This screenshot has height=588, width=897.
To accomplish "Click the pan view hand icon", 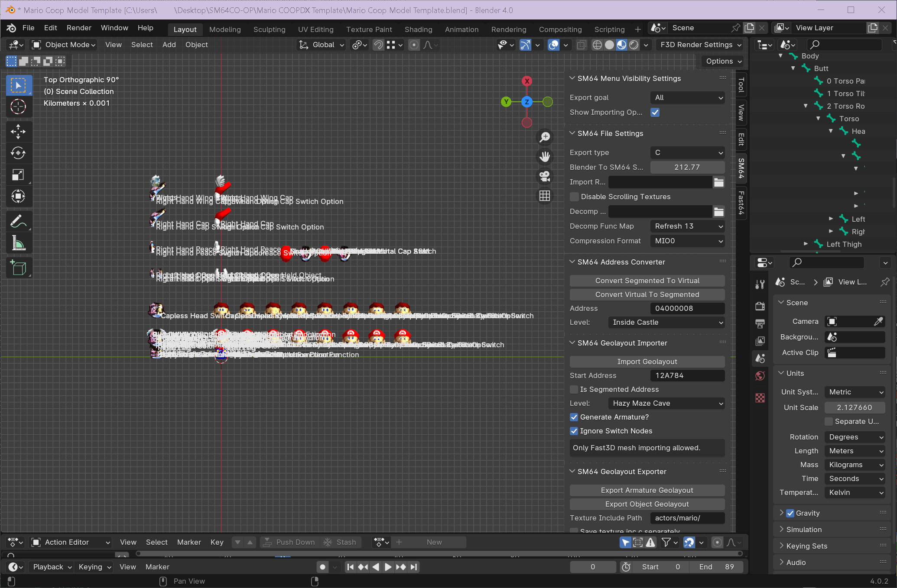I will [545, 156].
